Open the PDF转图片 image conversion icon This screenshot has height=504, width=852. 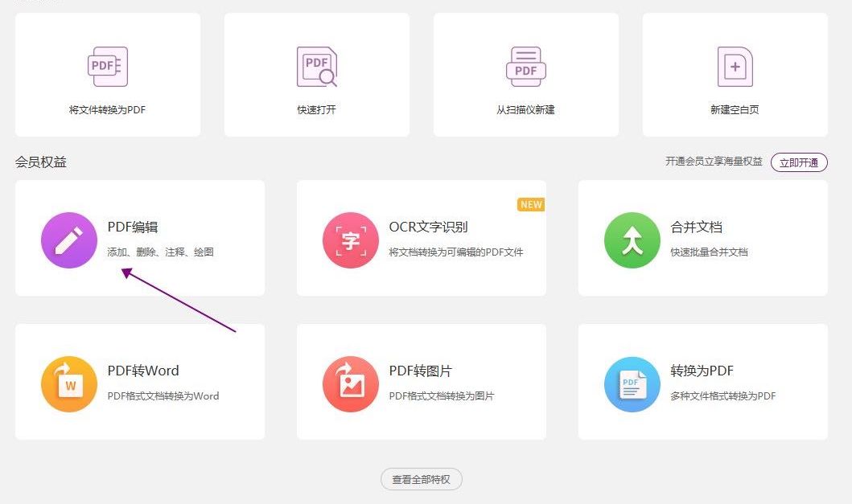coord(350,383)
